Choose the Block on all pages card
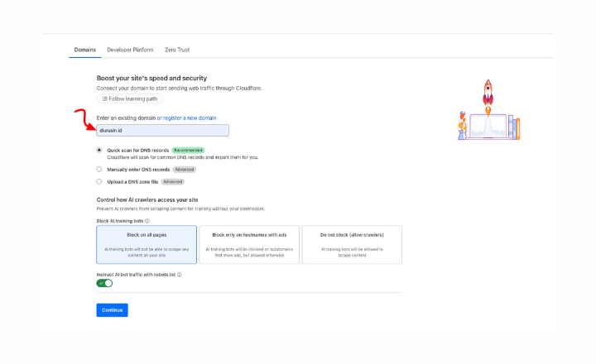This screenshot has height=364, width=596. (147, 245)
